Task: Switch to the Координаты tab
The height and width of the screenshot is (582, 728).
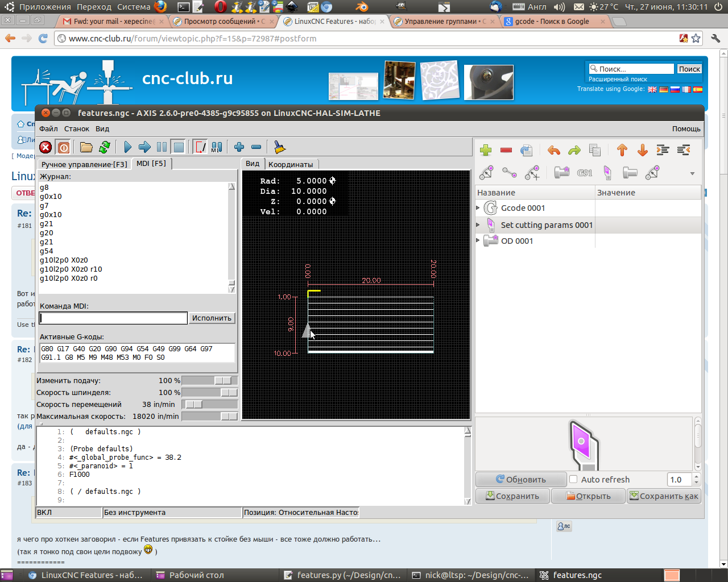Action: (x=291, y=164)
